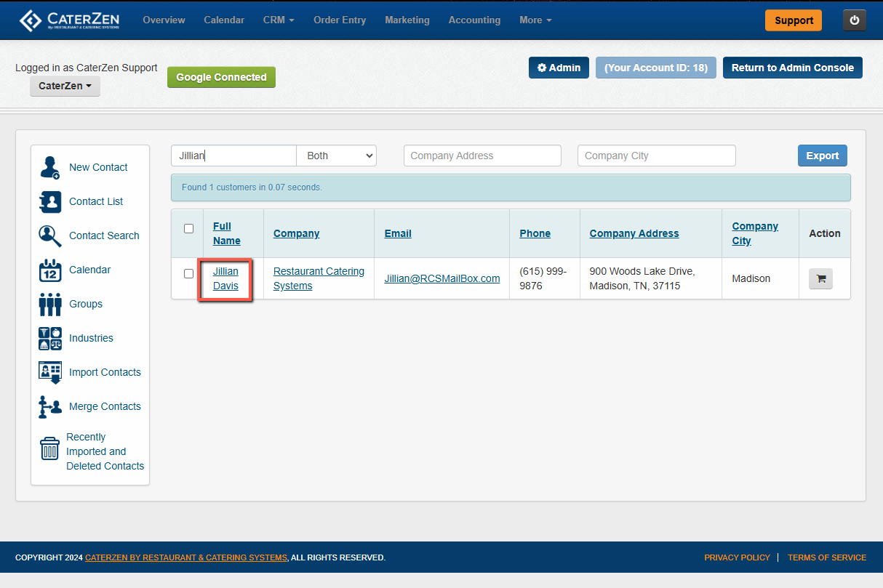Click the Groups people icon
This screenshot has width=883, height=588.
click(x=50, y=304)
